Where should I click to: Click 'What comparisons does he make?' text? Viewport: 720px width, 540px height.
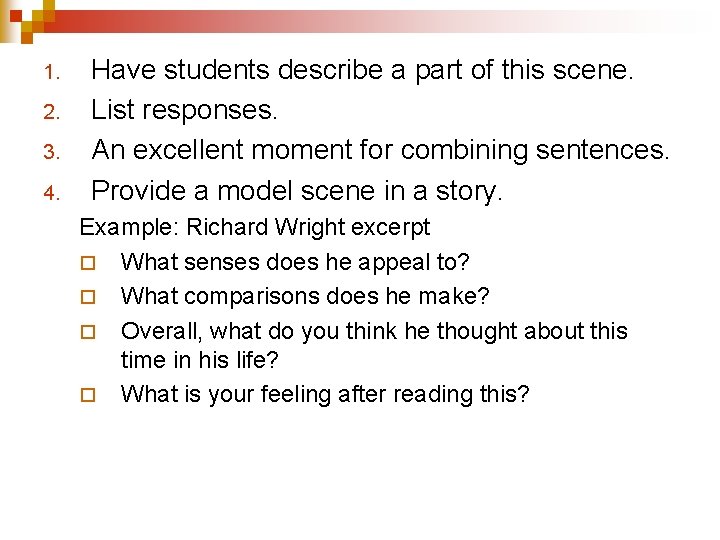click(x=305, y=297)
